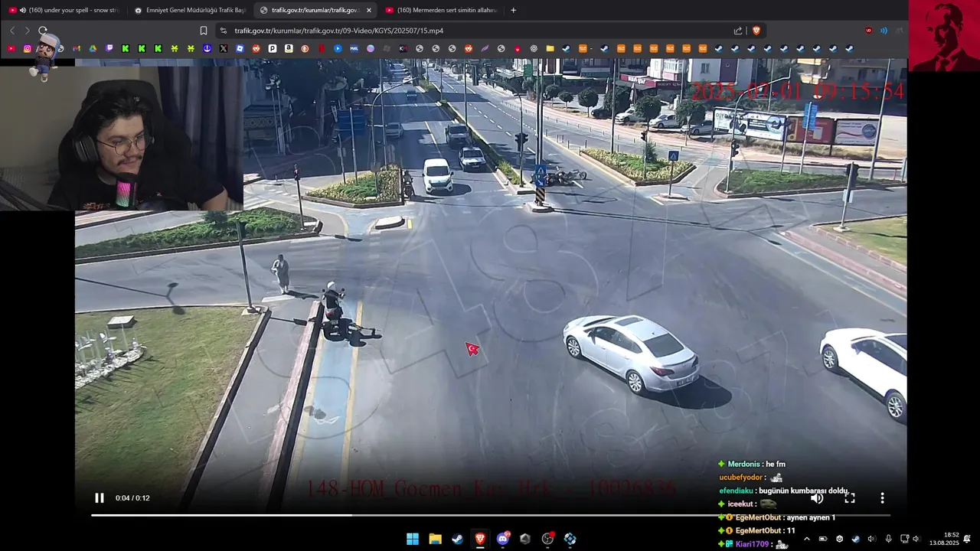This screenshot has width=980, height=551.
Task: Pause the traffic video playback
Action: 99,498
